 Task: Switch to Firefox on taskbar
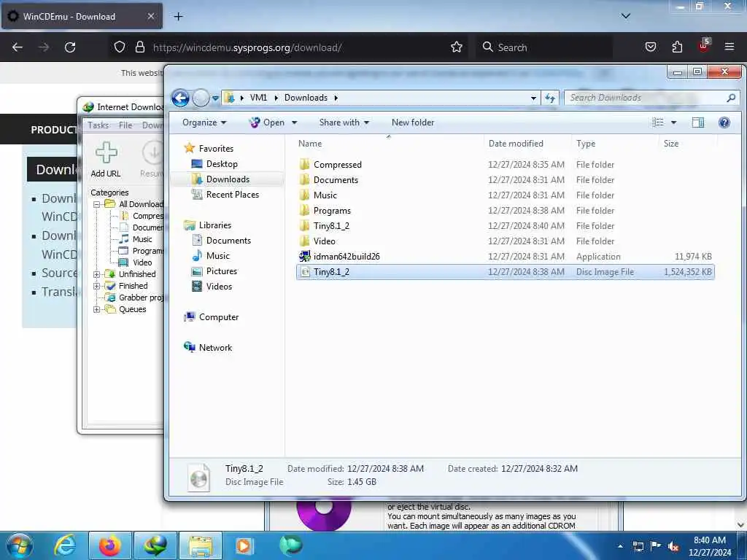109,545
